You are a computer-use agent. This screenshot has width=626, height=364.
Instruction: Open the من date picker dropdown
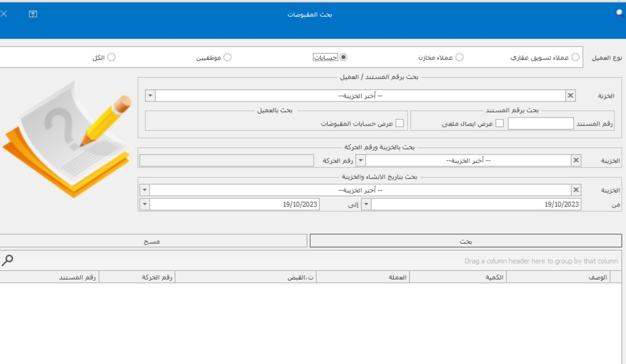366,204
